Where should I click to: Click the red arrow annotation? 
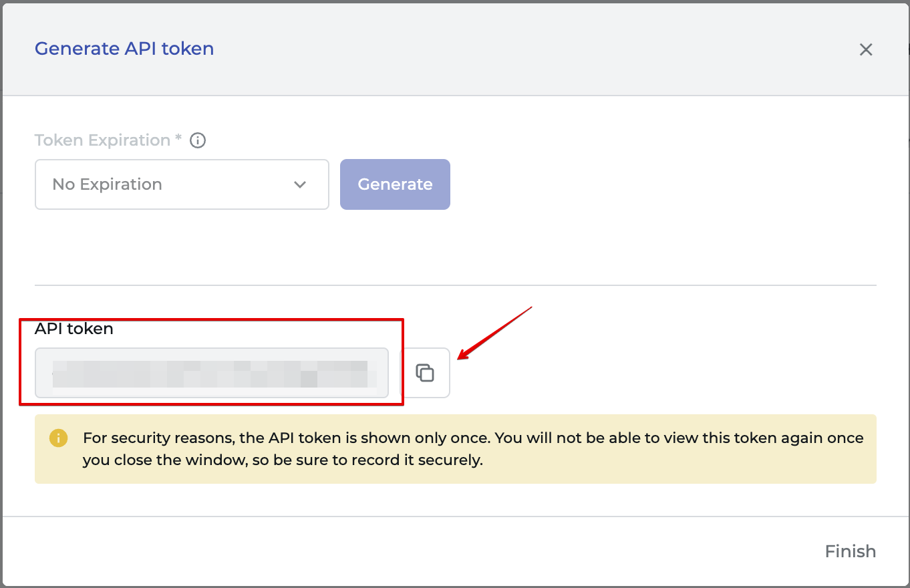(x=494, y=333)
